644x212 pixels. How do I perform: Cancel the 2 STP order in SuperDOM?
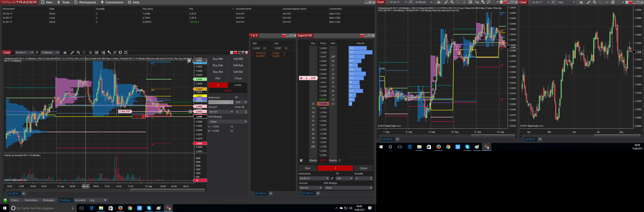[x=301, y=78]
